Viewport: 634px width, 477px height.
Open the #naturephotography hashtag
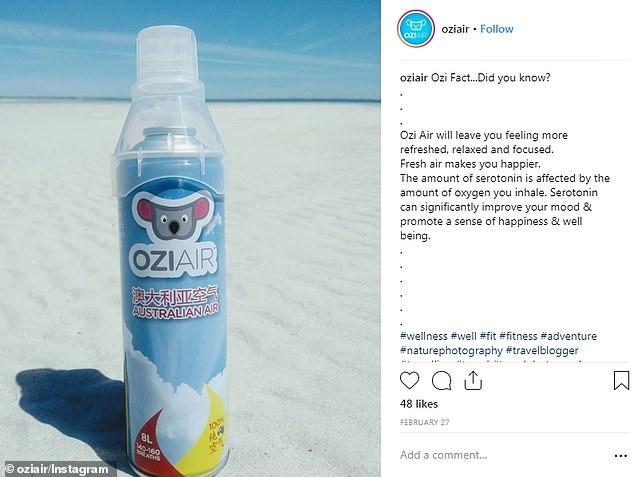click(x=451, y=350)
